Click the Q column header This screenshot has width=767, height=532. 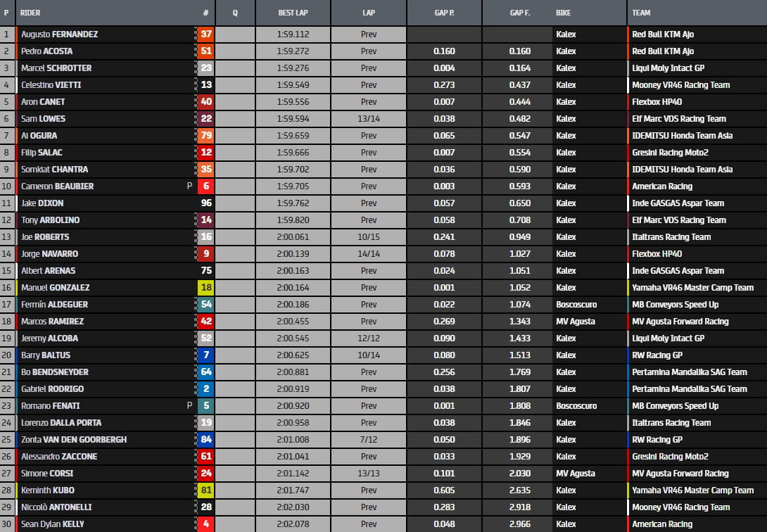234,13
